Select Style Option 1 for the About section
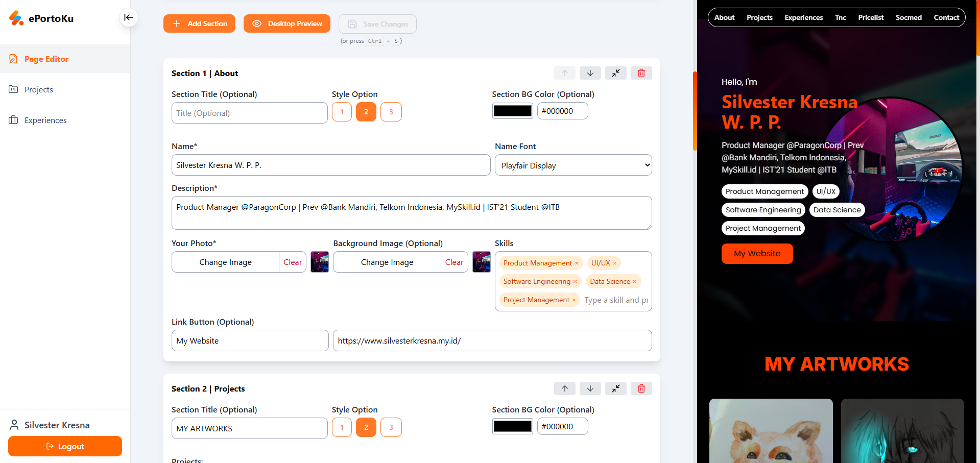Screen dimensions: 980x463 (342, 111)
